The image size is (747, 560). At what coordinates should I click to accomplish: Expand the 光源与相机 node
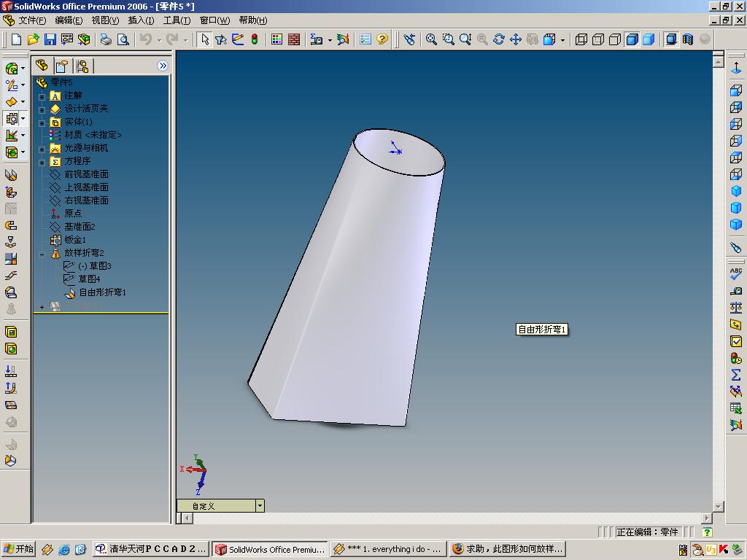click(42, 149)
